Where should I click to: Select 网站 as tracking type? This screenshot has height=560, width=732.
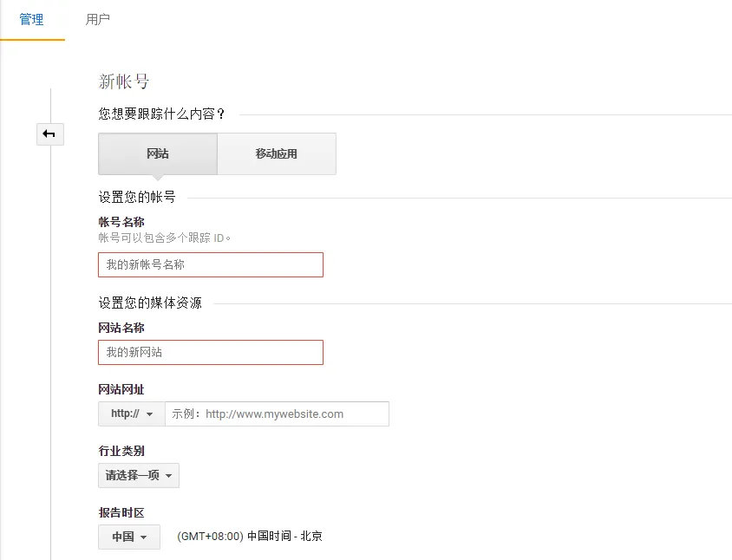pyautogui.click(x=158, y=154)
